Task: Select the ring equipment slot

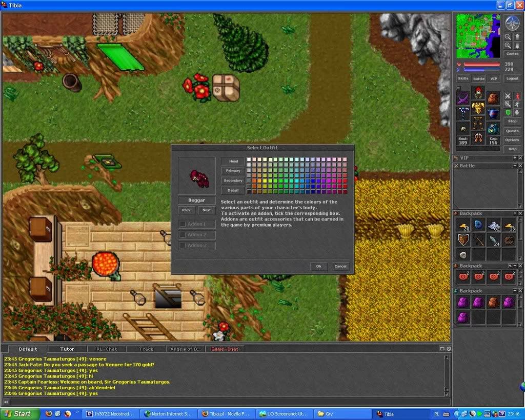Action: click(463, 129)
